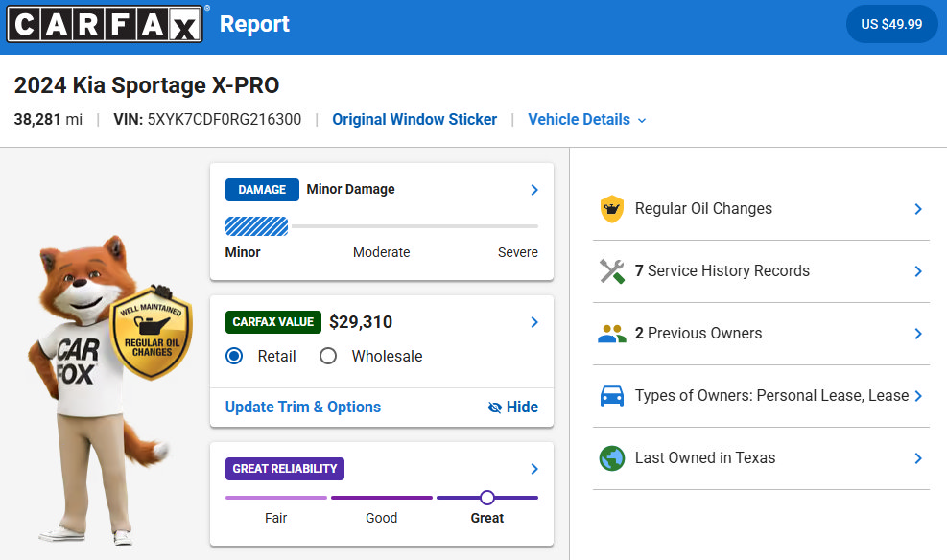Image resolution: width=947 pixels, height=560 pixels.
Task: Click the 7 Service History Records text
Action: click(x=722, y=271)
